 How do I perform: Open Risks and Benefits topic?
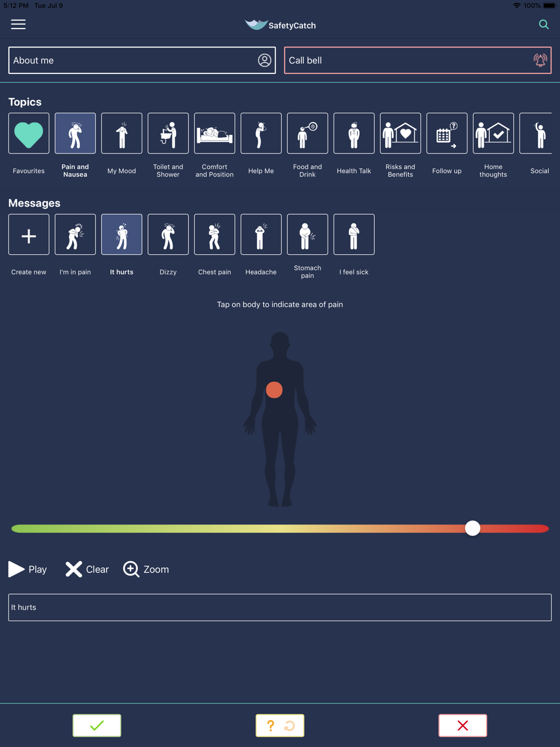(x=400, y=133)
